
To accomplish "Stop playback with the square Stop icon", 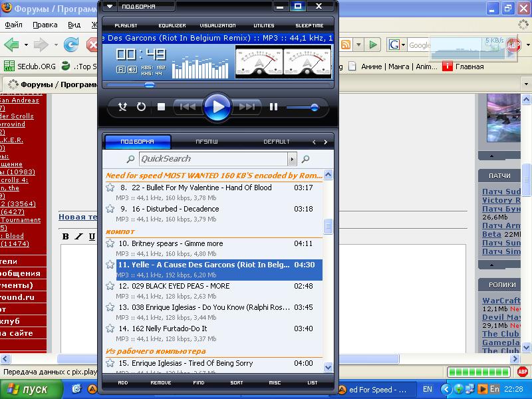I will click(x=161, y=106).
